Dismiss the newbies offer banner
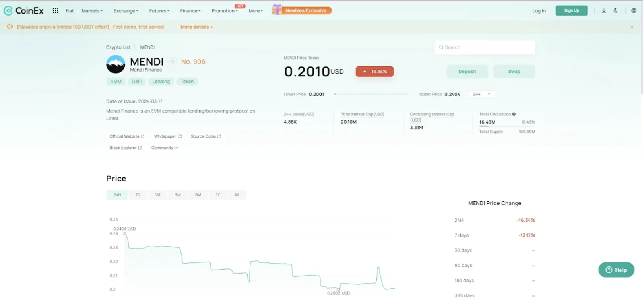The image size is (644, 303). click(632, 27)
